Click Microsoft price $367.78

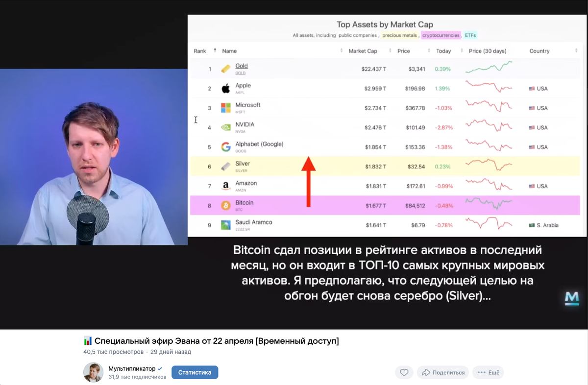(416, 108)
